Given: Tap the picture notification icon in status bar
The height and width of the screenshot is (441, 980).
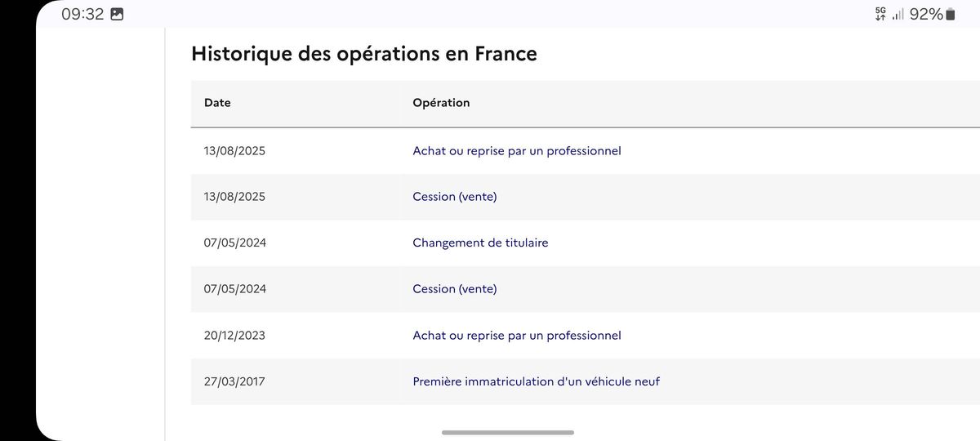Looking at the screenshot, I should click(x=117, y=14).
